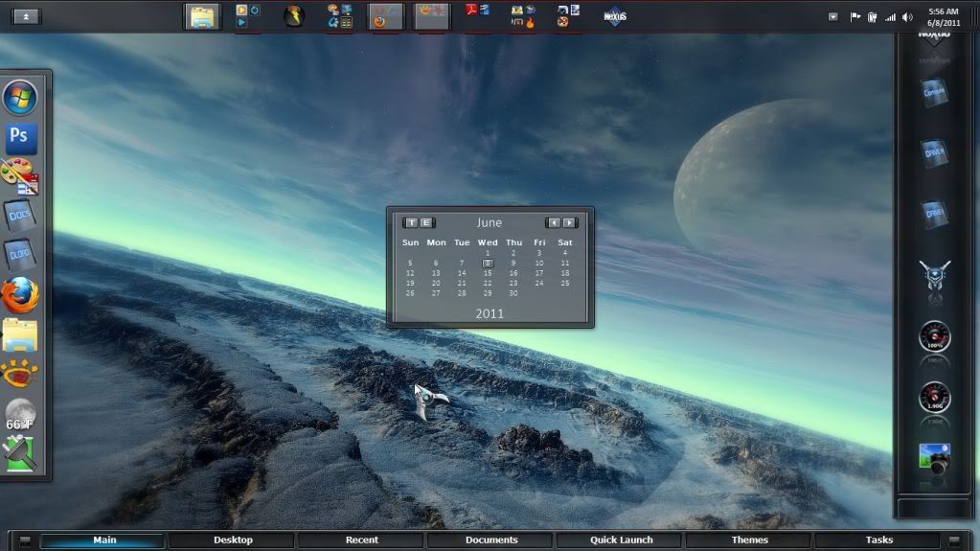Switch to the XnView window in taskbar

(432, 17)
